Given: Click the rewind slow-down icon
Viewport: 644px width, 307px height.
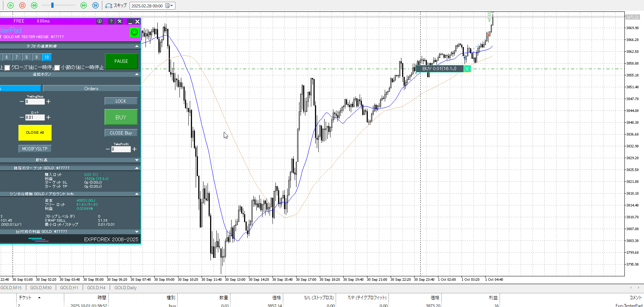Looking at the screenshot, I should pos(34,6).
